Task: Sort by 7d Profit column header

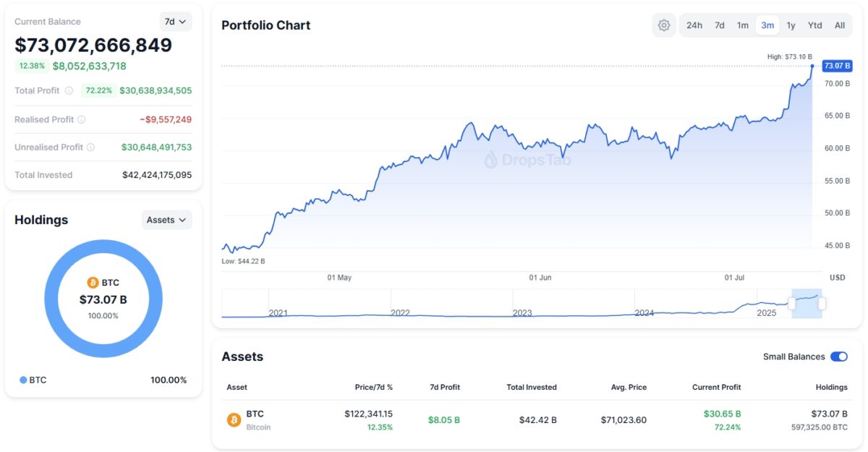Action: 444,387
